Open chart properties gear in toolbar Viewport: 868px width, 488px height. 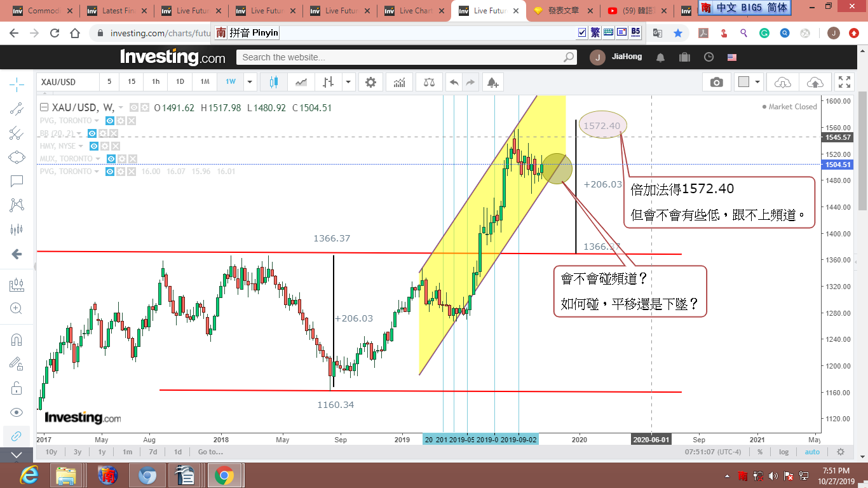[370, 82]
